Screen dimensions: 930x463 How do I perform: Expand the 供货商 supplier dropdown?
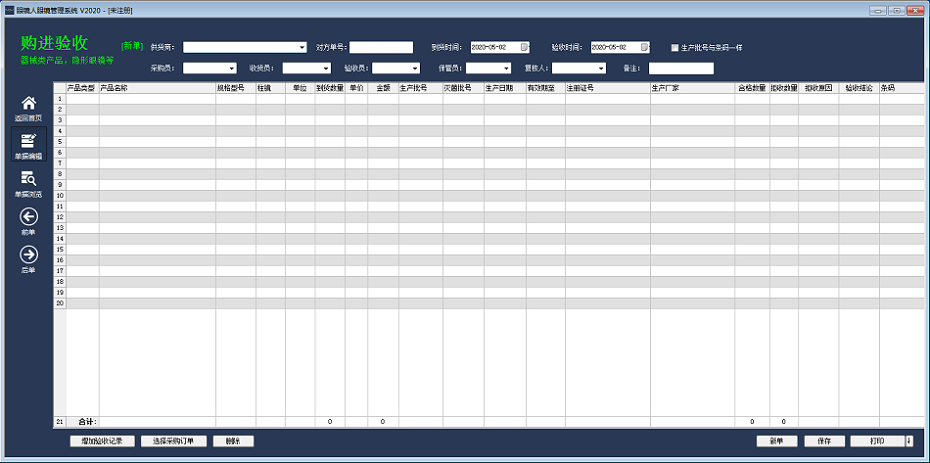pyautogui.click(x=302, y=47)
